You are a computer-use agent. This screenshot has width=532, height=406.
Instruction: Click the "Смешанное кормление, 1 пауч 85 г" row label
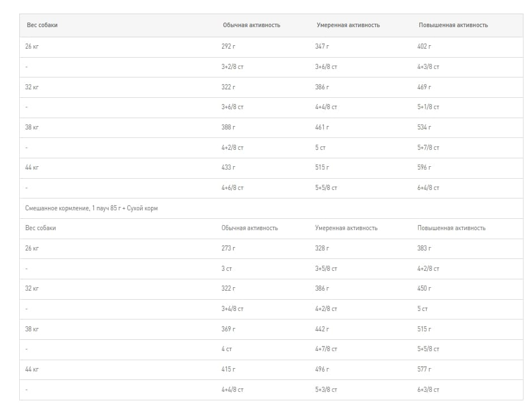click(92, 208)
